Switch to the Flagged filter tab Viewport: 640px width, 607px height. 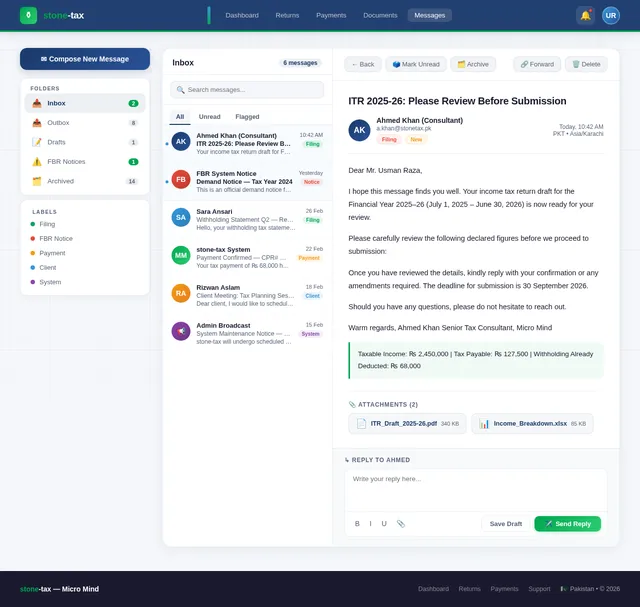[247, 117]
